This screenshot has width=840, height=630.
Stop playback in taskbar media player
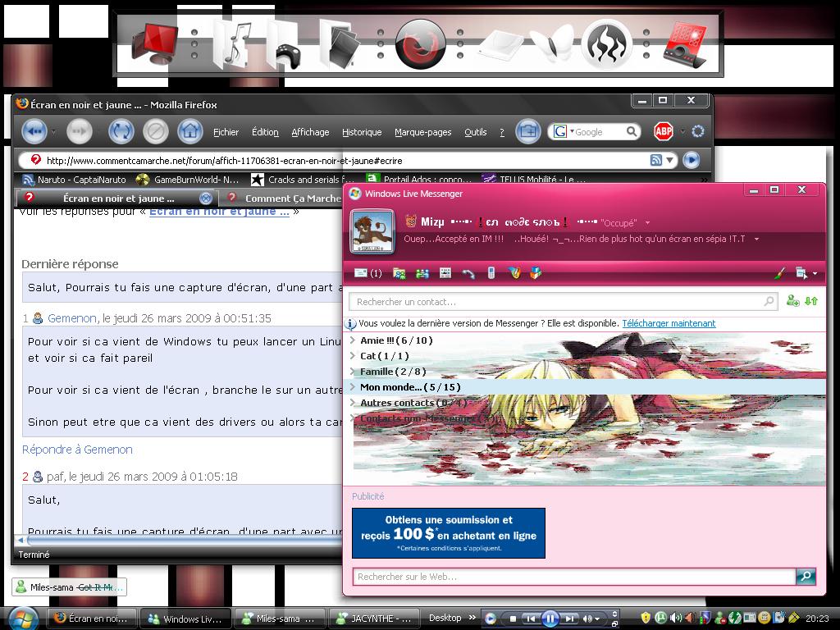(513, 619)
